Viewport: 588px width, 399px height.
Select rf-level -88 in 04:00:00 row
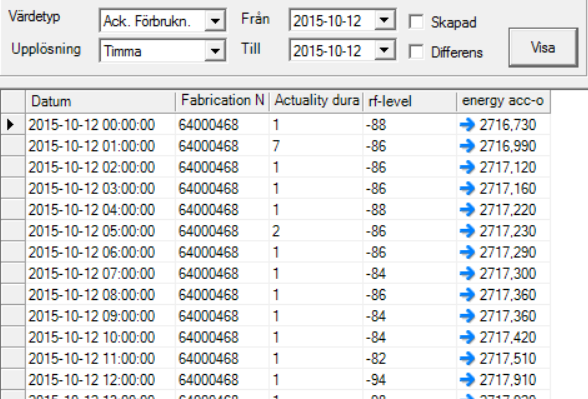(410, 210)
